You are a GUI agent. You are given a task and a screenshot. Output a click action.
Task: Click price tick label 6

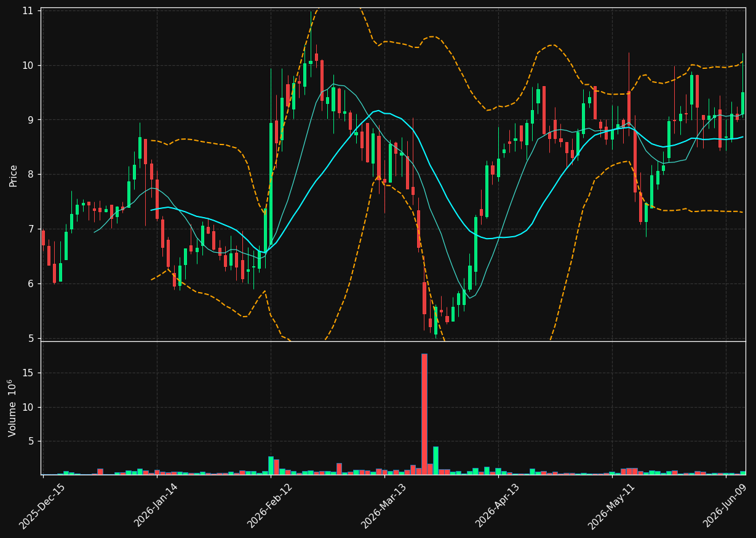(31, 283)
